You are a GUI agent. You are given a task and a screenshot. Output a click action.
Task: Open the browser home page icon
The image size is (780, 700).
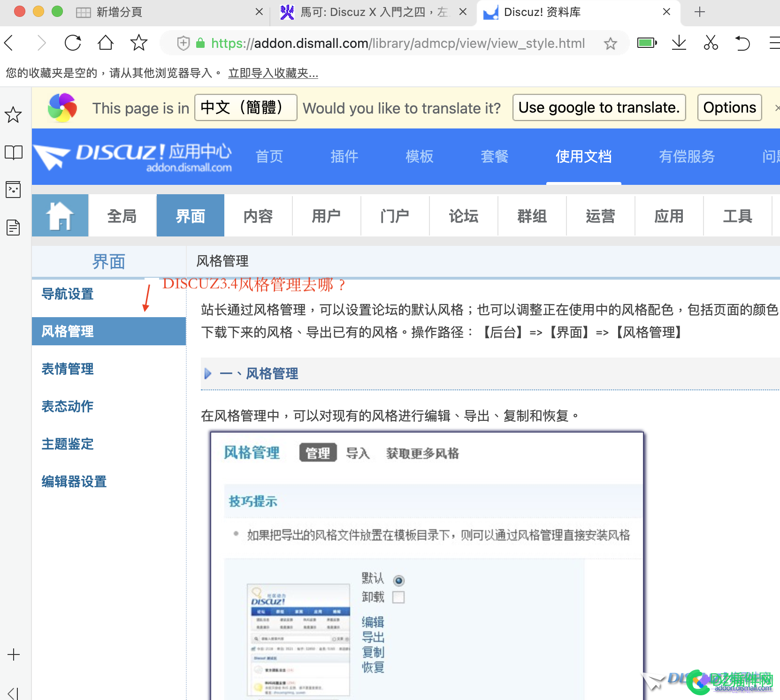(106, 43)
